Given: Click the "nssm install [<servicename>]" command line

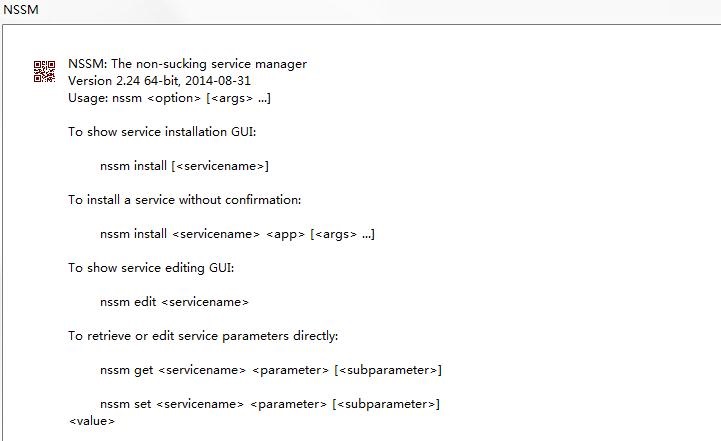Looking at the screenshot, I should 184,166.
